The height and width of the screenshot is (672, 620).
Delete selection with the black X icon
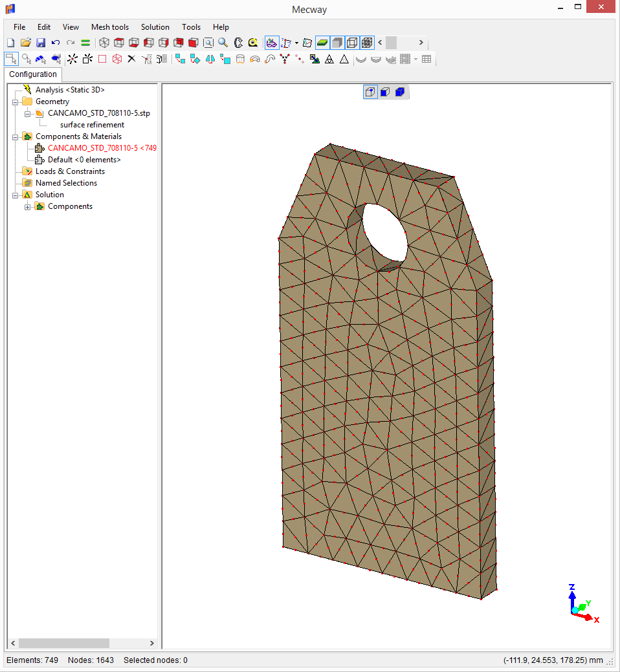click(x=131, y=59)
